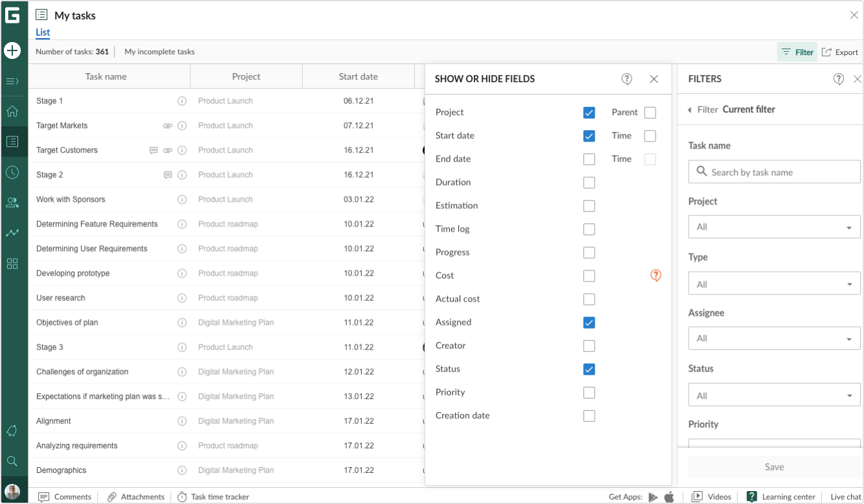Open the attachment paperclip on Target Markets
The image size is (864, 504).
tap(168, 126)
